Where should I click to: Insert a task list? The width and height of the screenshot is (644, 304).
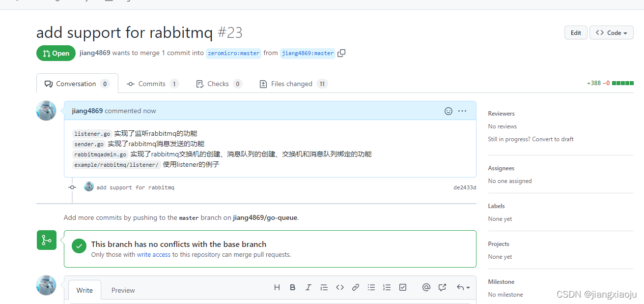[403, 288]
